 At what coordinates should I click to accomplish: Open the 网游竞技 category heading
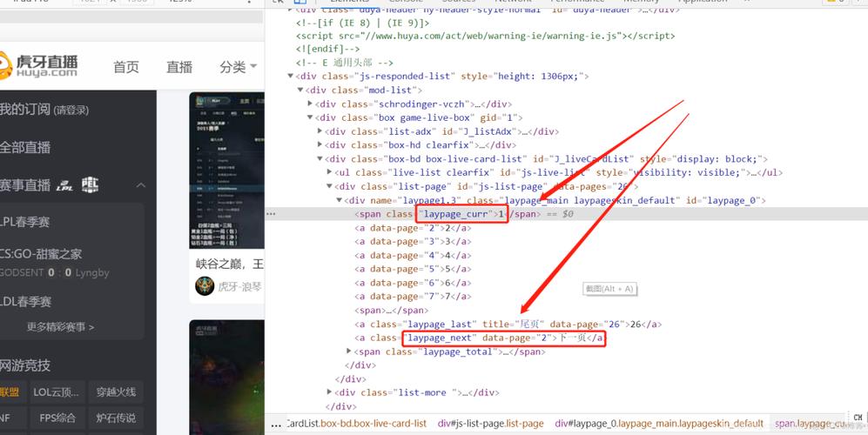[x=25, y=365]
